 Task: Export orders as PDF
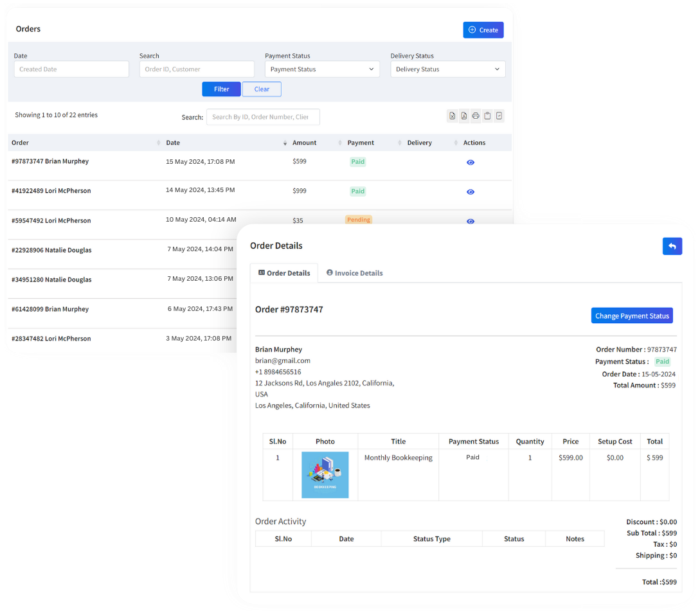pos(464,116)
